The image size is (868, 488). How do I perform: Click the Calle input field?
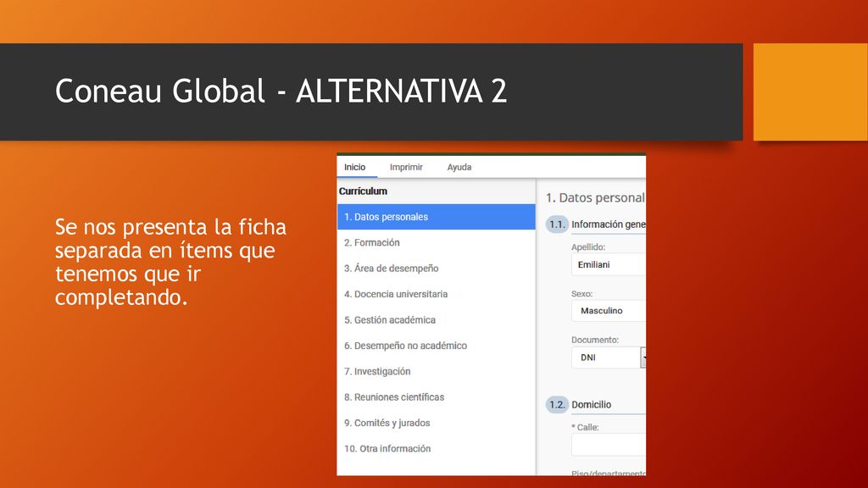point(609,444)
